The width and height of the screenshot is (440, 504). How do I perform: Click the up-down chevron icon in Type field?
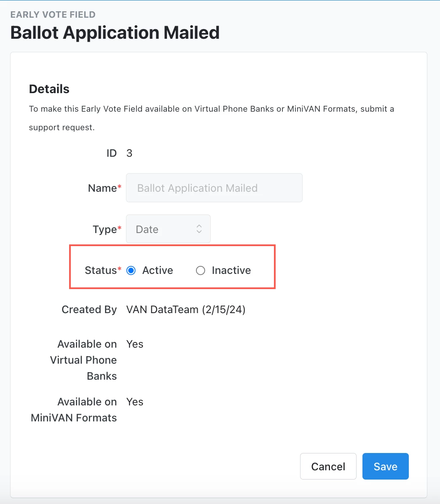[x=199, y=229]
